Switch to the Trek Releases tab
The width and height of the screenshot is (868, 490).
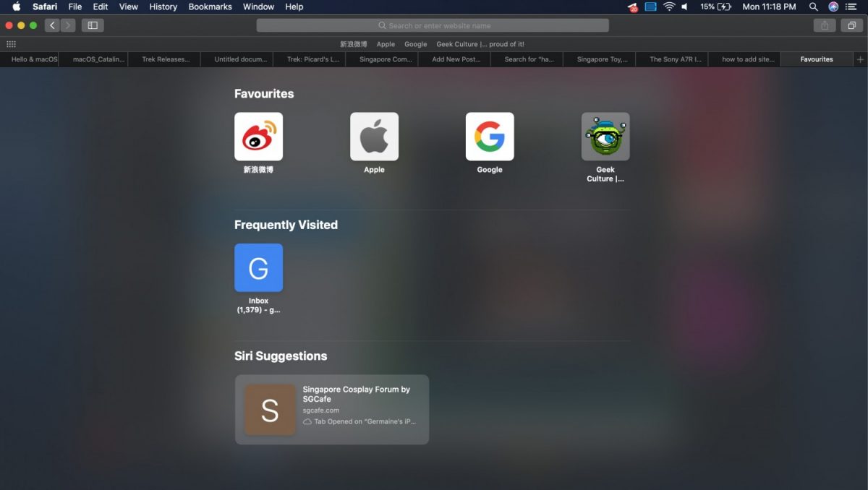click(x=166, y=59)
